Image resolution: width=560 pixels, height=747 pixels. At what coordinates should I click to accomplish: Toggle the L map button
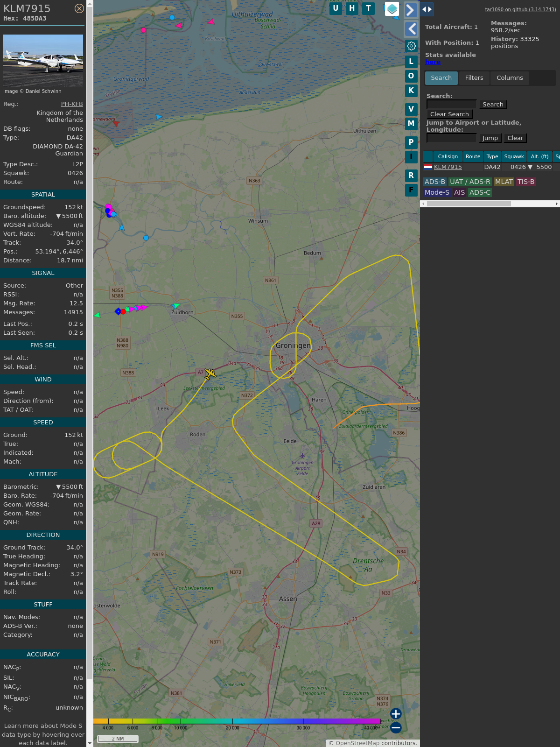(x=411, y=61)
